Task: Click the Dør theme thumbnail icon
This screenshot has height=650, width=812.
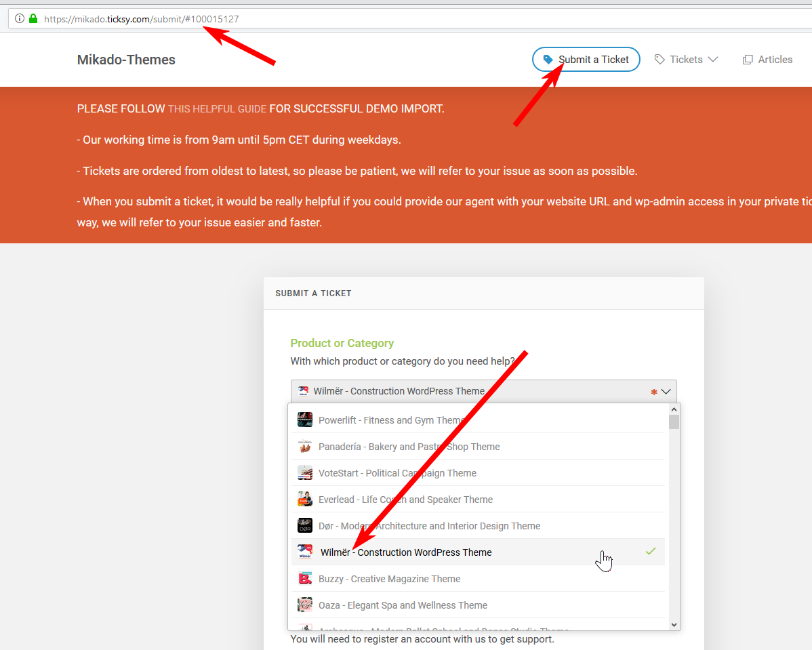Action: coord(304,526)
